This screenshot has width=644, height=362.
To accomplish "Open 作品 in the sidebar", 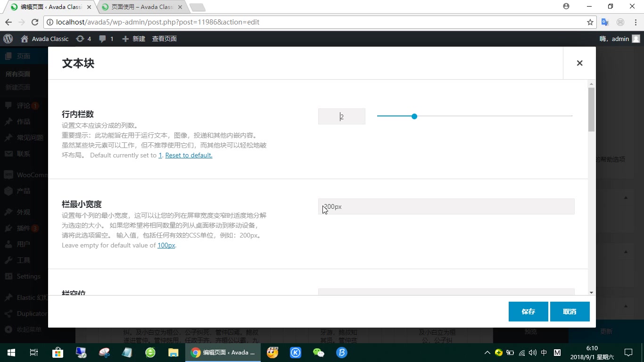I will click(24, 122).
